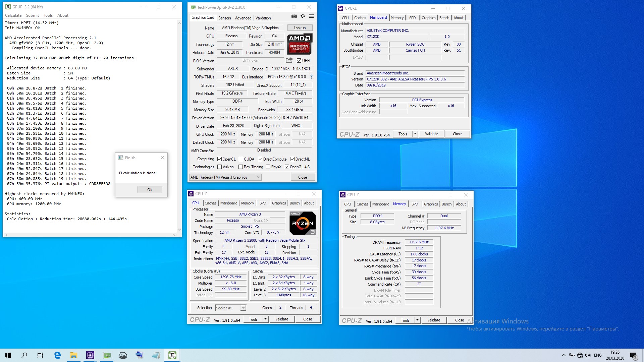
Task: Open the Validation tab in GPU-Z
Action: click(263, 18)
